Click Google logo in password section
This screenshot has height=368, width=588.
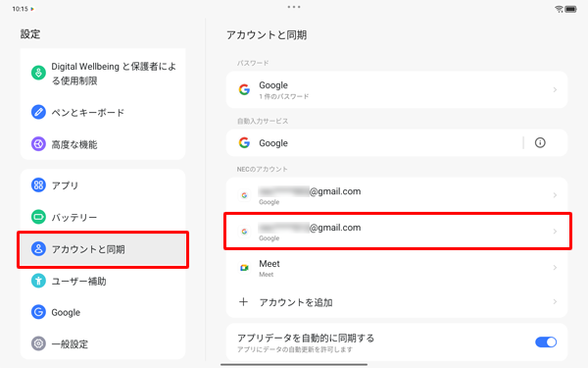244,89
